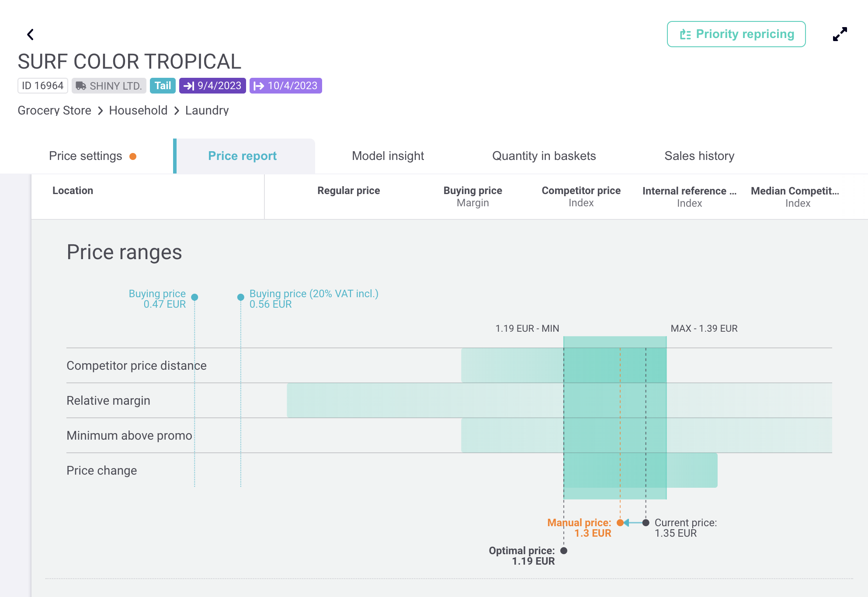868x597 pixels.
Task: Select the orange Manual price marker dot
Action: [x=620, y=523]
